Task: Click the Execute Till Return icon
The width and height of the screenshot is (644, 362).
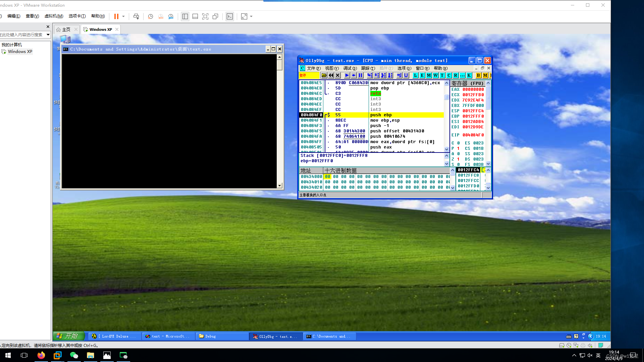Action: [x=399, y=75]
